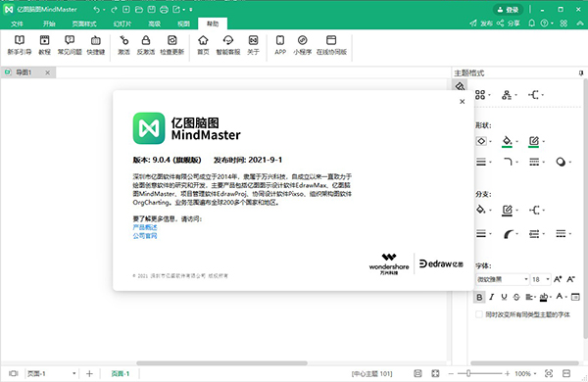Collapse the ribbon with top-right chevron
The width and height of the screenshot is (588, 382).
[x=580, y=24]
